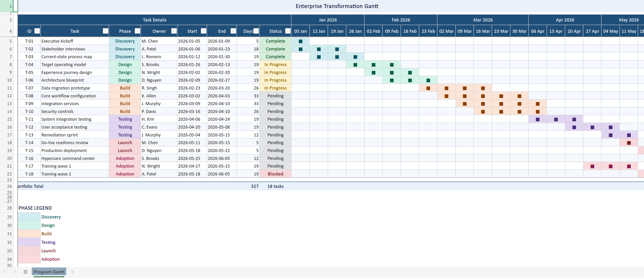The image size is (644, 279).
Task: Click the Apr 2026 month header
Action: [x=565, y=20]
